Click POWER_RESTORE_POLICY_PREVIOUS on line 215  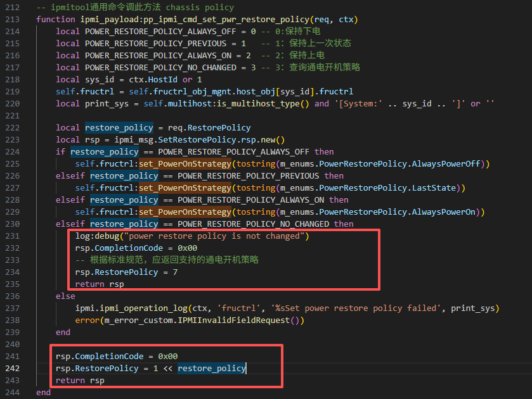155,44
